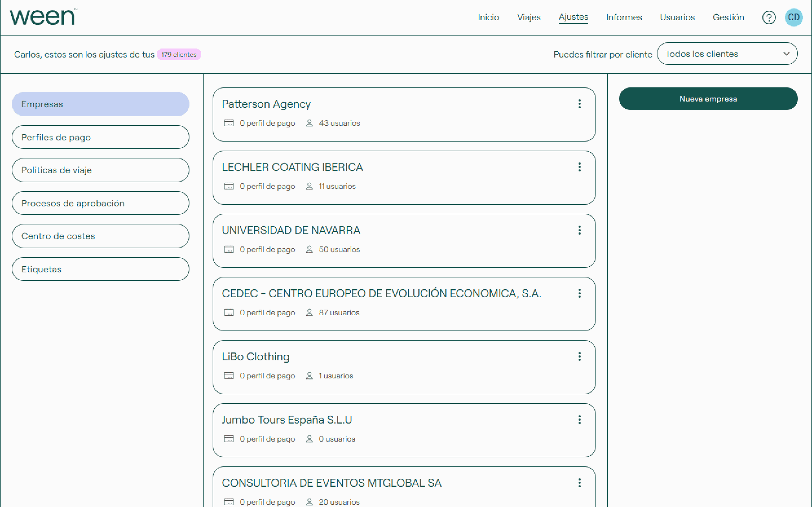Image resolution: width=812 pixels, height=507 pixels.
Task: Open three-dot menu for UNIVERSIDAD DE NAVARRA
Action: (x=579, y=230)
